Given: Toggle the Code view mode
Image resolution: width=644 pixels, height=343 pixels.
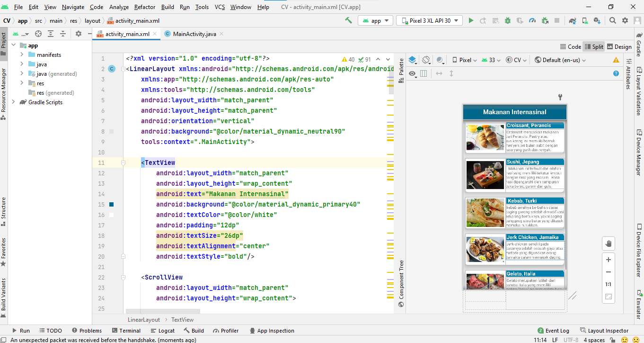Looking at the screenshot, I should click(x=571, y=46).
